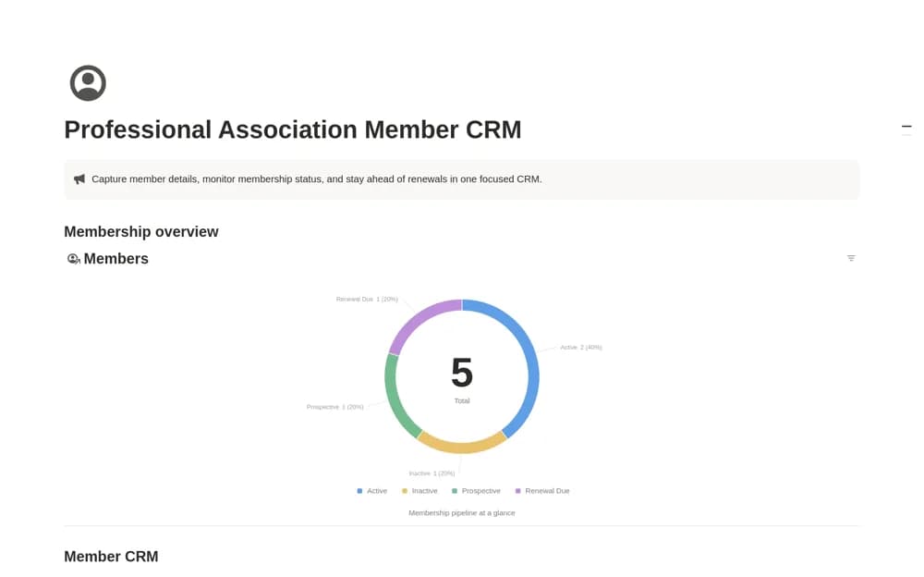Select the Active legend label

click(377, 491)
